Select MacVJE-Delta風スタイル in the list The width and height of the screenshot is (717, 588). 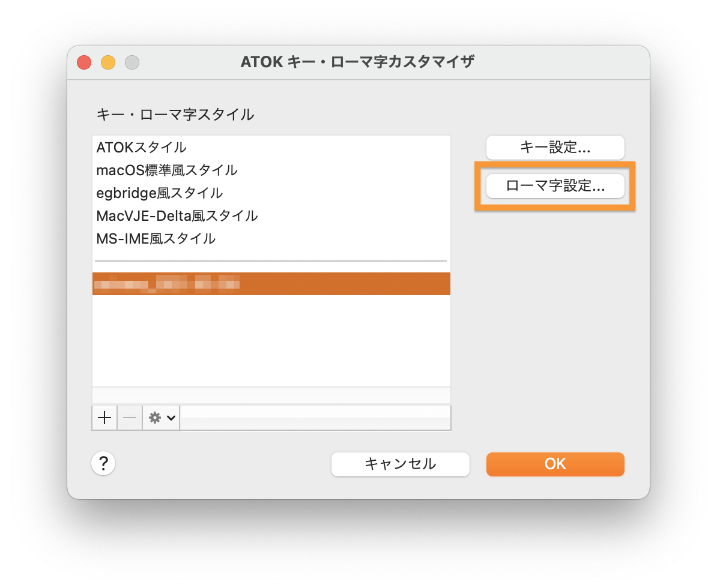[271, 216]
